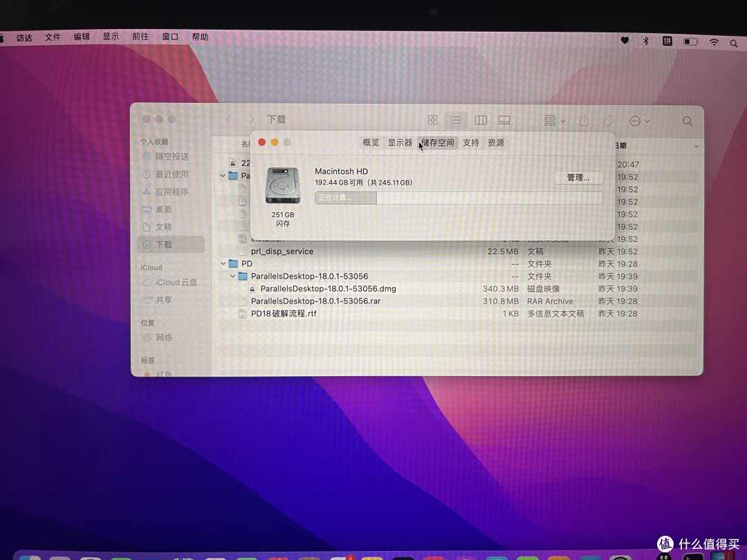Image resolution: width=747 pixels, height=560 pixels.
Task: Minimize the About This Mac window
Action: tap(275, 142)
